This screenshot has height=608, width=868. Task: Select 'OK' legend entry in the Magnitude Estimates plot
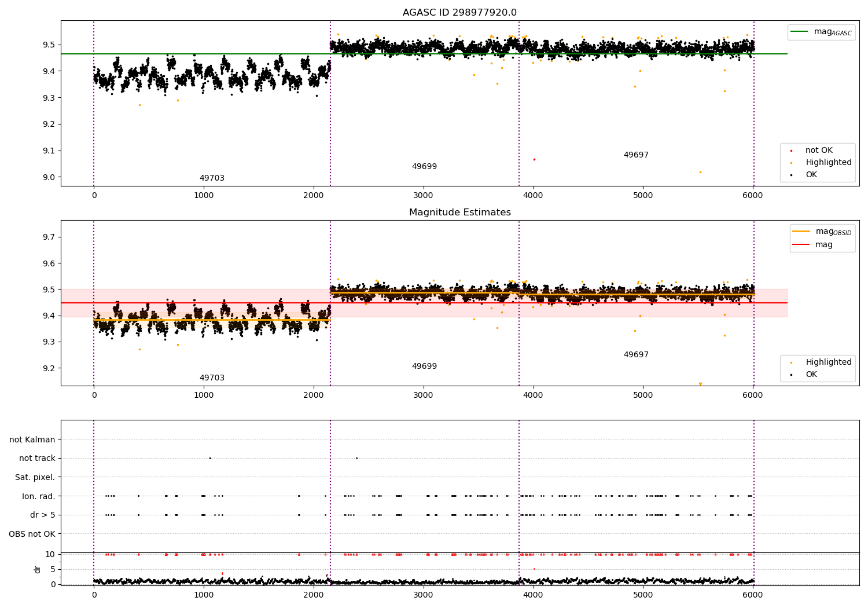[x=811, y=375]
